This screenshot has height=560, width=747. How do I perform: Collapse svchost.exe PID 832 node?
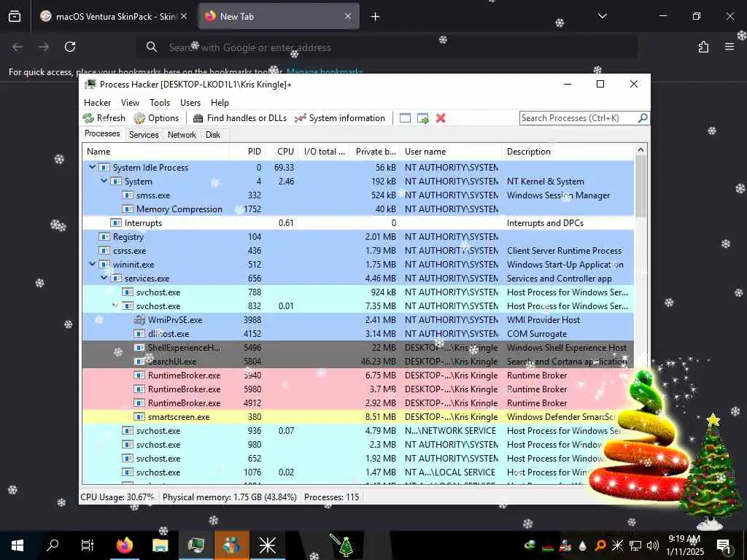pyautogui.click(x=115, y=306)
